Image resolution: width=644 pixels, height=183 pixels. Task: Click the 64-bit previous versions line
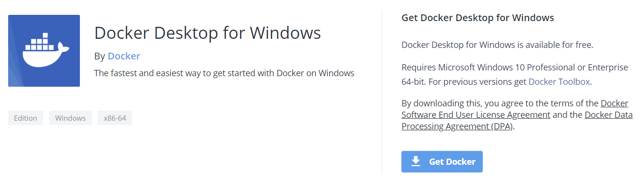coord(497,81)
